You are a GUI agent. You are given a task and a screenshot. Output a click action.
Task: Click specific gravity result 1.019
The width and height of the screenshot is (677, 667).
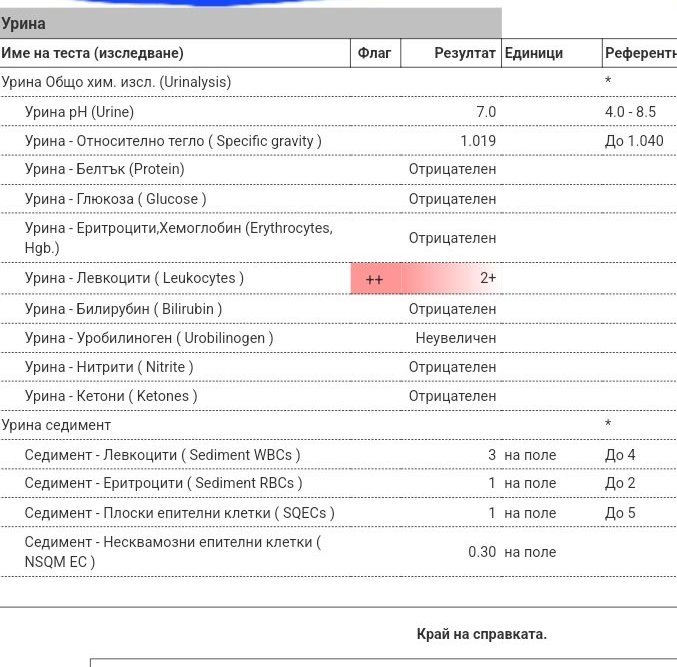tap(478, 141)
